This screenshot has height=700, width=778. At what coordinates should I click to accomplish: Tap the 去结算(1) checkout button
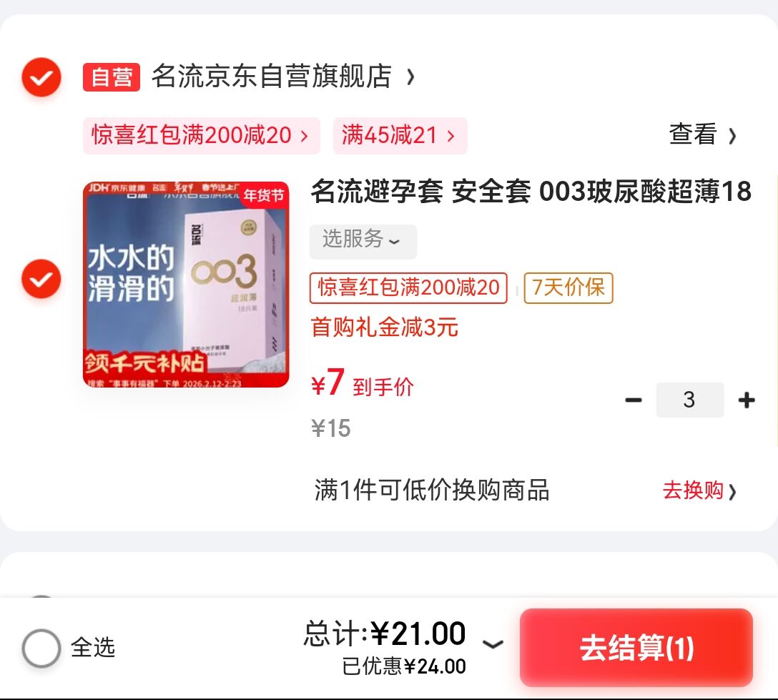click(636, 647)
